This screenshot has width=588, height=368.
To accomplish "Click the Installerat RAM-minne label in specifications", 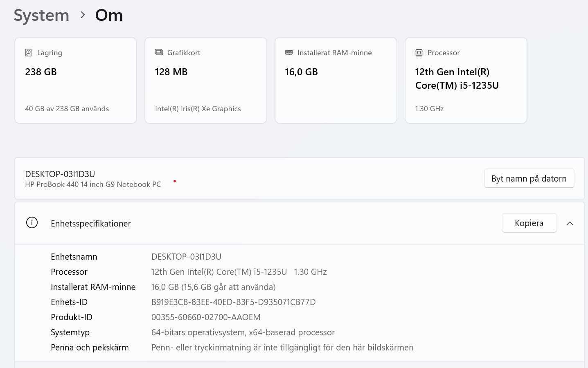I will point(93,287).
